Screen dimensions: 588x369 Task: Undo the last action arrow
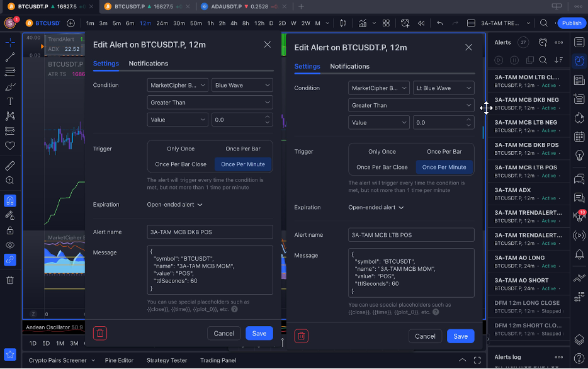tap(440, 23)
